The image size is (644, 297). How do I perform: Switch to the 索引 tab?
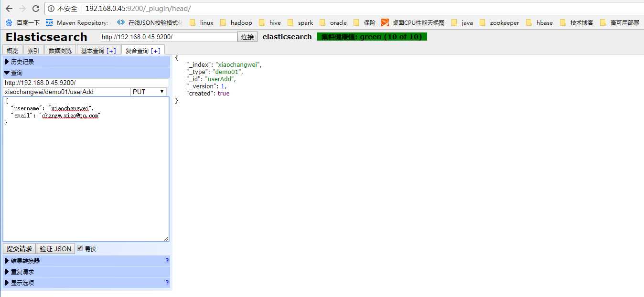pos(33,51)
